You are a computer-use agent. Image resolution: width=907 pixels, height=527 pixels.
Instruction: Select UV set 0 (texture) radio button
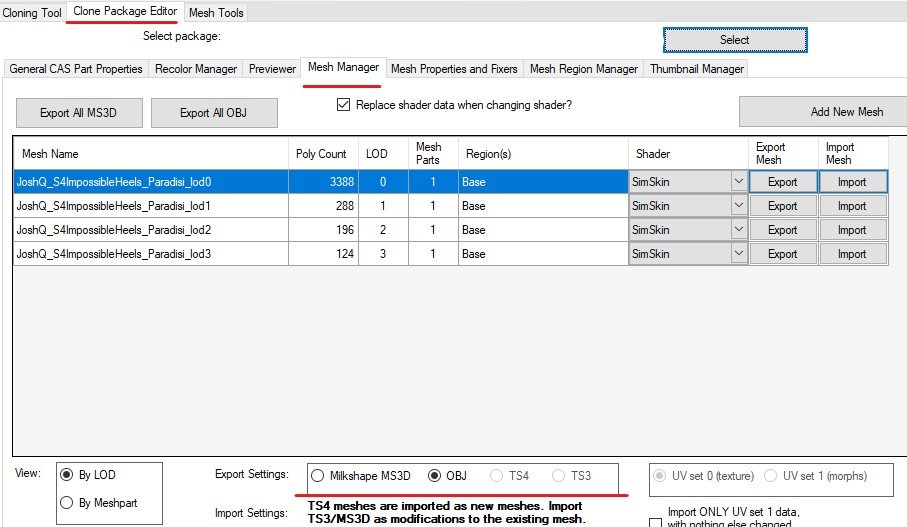point(659,476)
